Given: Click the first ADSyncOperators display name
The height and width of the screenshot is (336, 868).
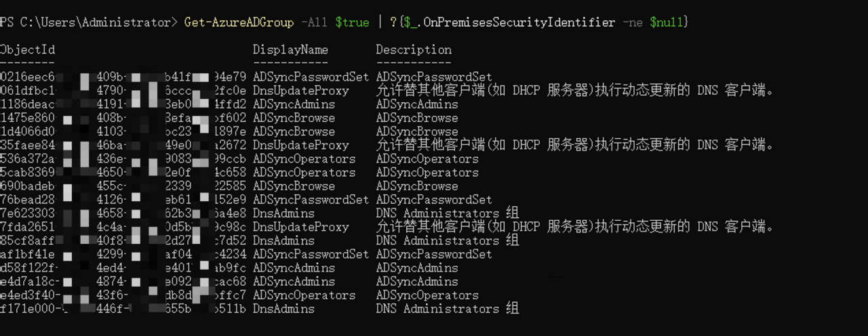Looking at the screenshot, I should [304, 159].
